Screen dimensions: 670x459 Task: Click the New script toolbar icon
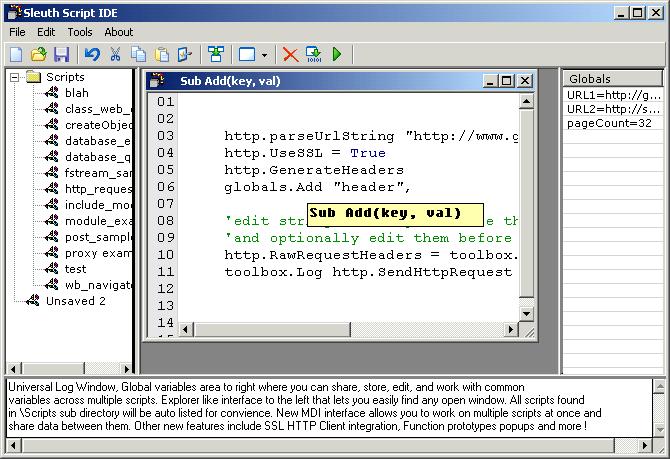pyautogui.click(x=17, y=54)
